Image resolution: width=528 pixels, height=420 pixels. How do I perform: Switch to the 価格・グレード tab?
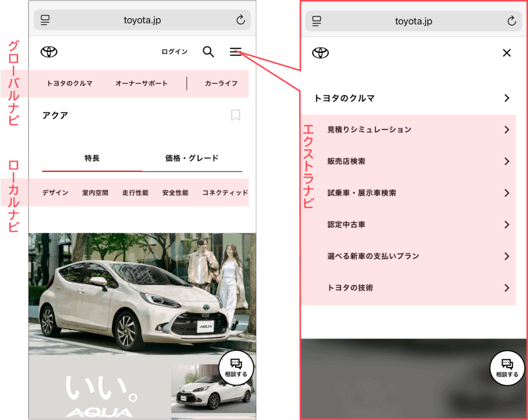(x=192, y=158)
